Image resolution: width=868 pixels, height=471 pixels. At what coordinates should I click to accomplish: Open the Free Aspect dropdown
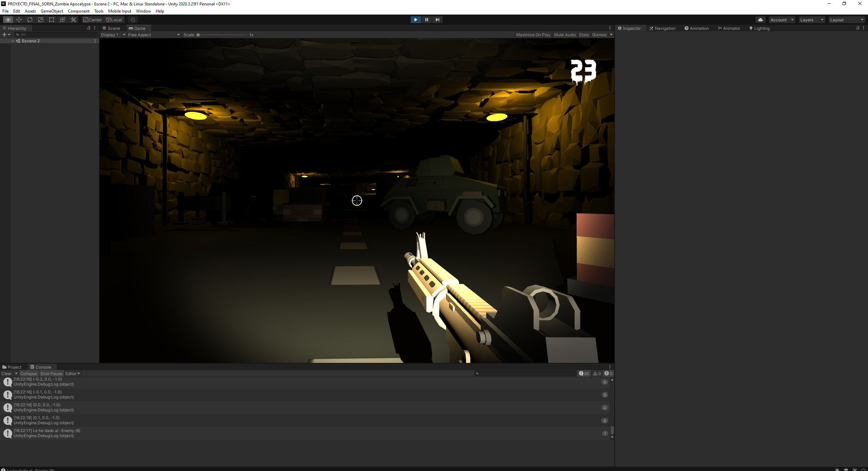pyautogui.click(x=153, y=35)
